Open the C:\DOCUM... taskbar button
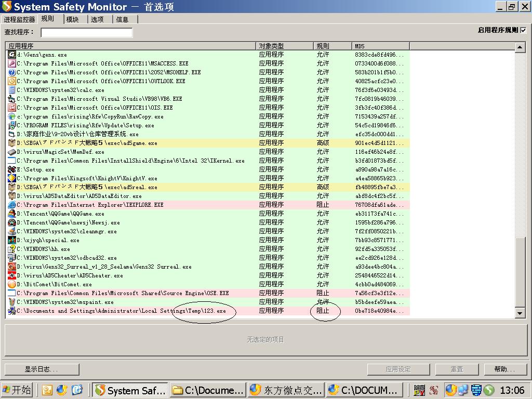Viewport: 532px width, 399px height. coord(364,390)
